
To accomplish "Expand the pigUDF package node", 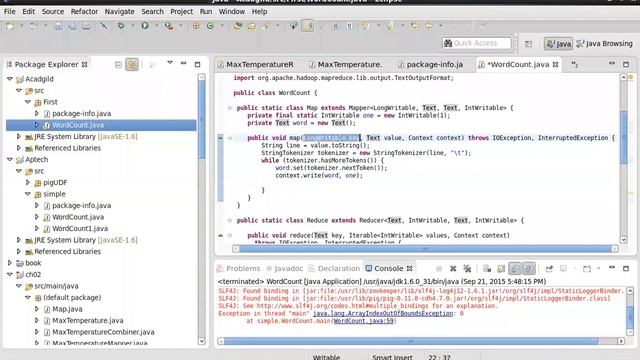I will click(x=28, y=182).
